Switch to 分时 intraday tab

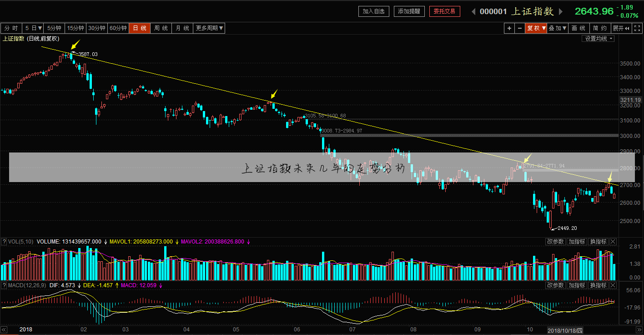tap(12, 28)
